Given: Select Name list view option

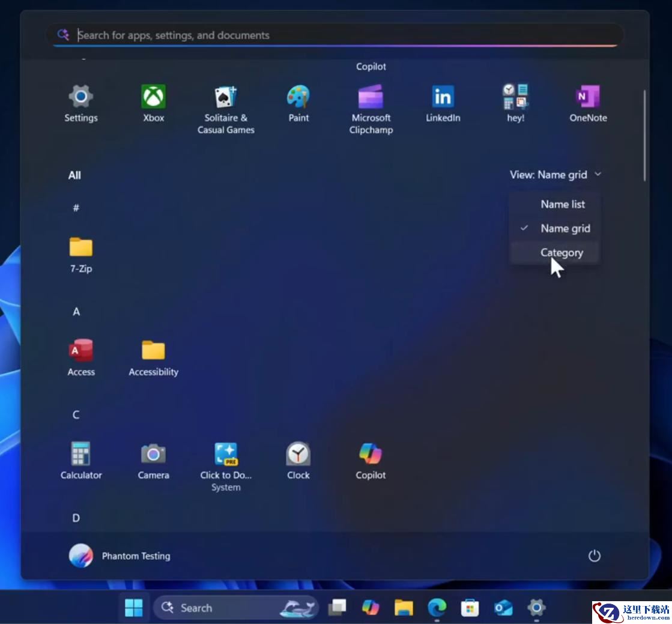Looking at the screenshot, I should coord(554,204).
